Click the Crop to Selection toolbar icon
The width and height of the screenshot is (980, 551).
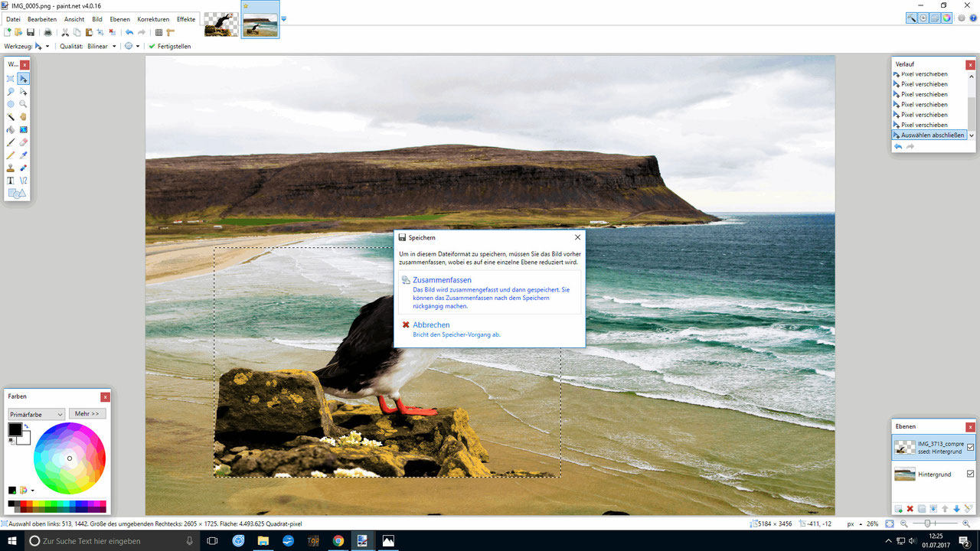[100, 32]
